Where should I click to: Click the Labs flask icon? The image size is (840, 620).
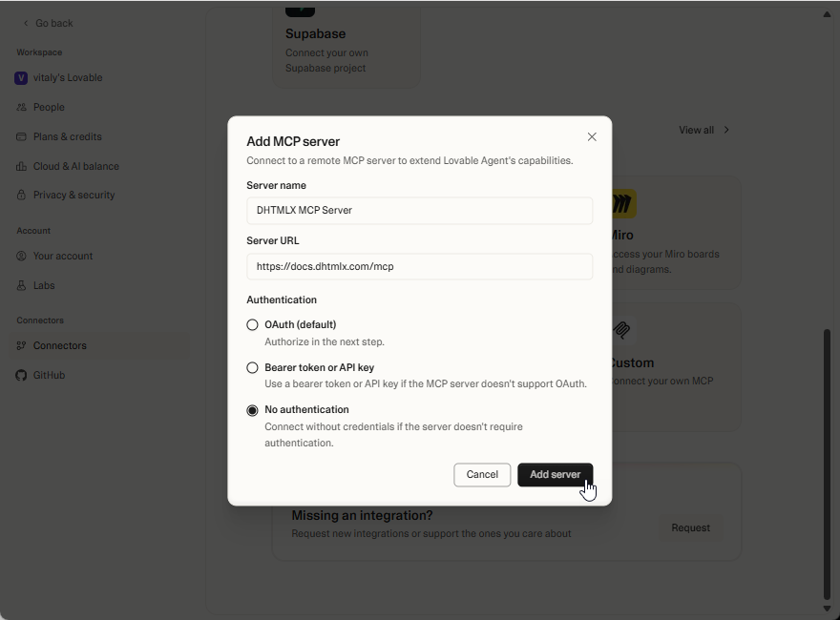click(x=21, y=285)
